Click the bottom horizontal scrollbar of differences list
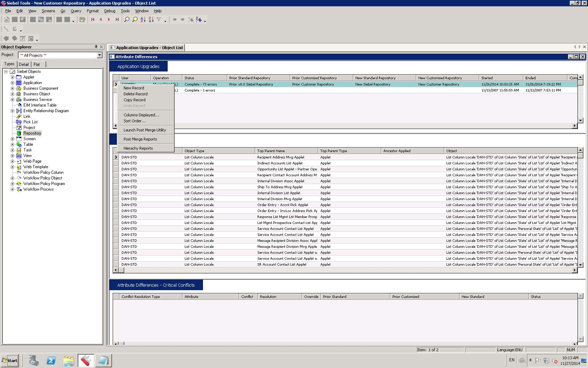 pyautogui.click(x=345, y=270)
